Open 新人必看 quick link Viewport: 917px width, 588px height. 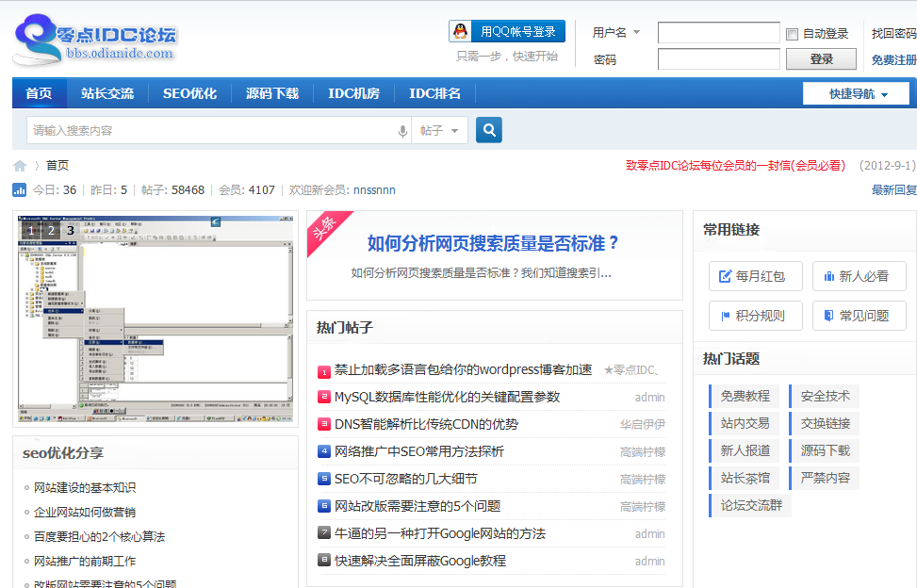point(859,276)
